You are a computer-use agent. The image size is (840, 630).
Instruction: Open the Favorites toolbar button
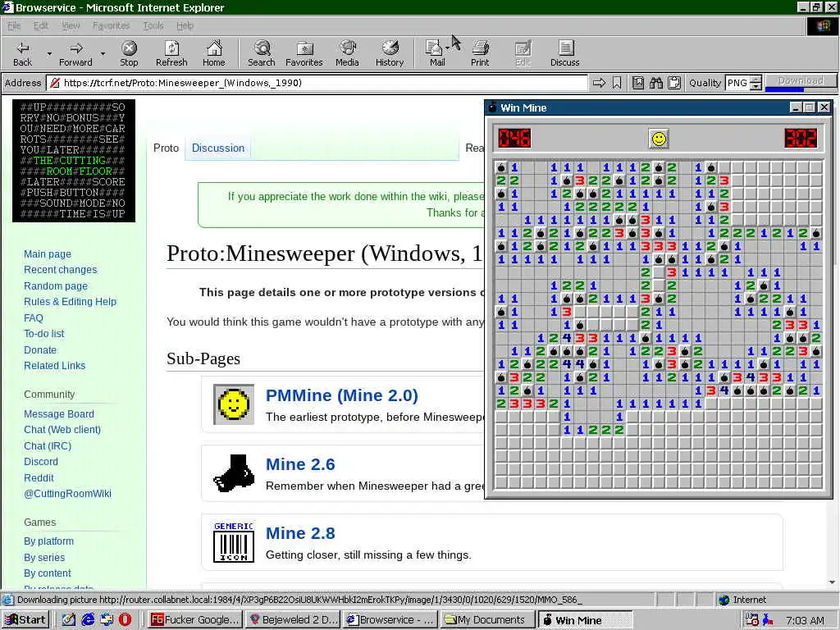(x=304, y=53)
